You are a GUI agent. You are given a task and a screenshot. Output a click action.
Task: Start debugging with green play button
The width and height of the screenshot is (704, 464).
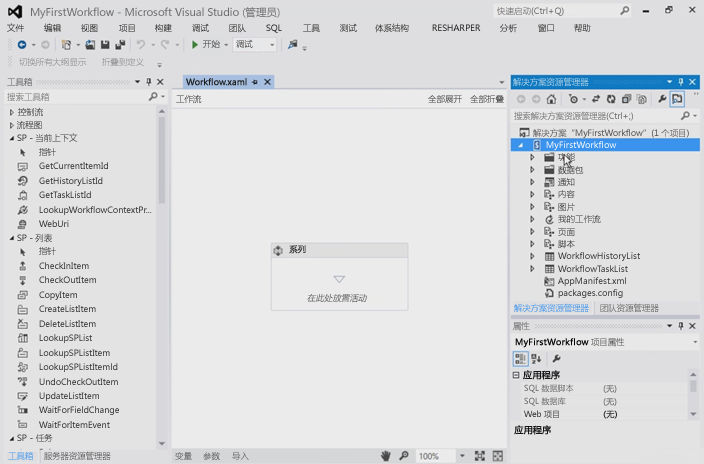coord(195,44)
